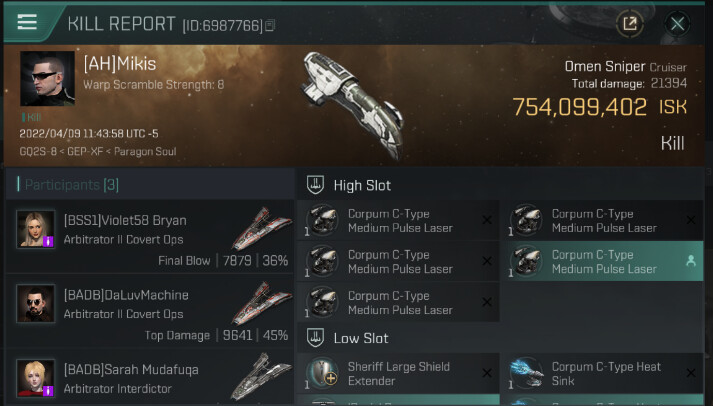
Task: Click the person icon on the highlighted laser
Action: click(691, 261)
